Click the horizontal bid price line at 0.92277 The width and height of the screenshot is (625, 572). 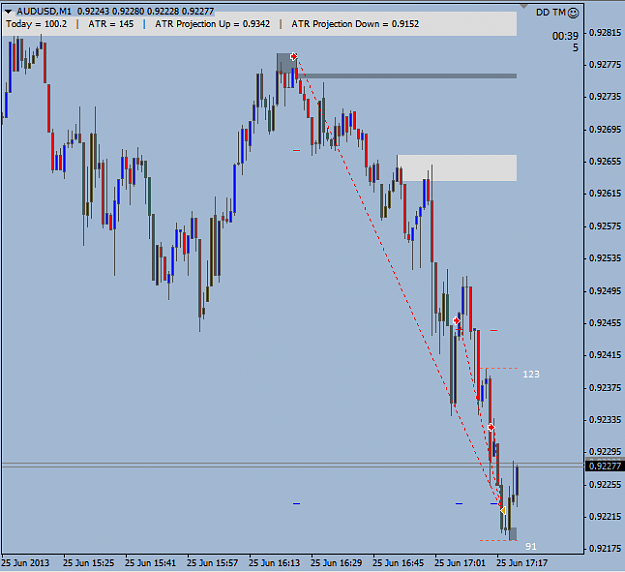(x=293, y=465)
